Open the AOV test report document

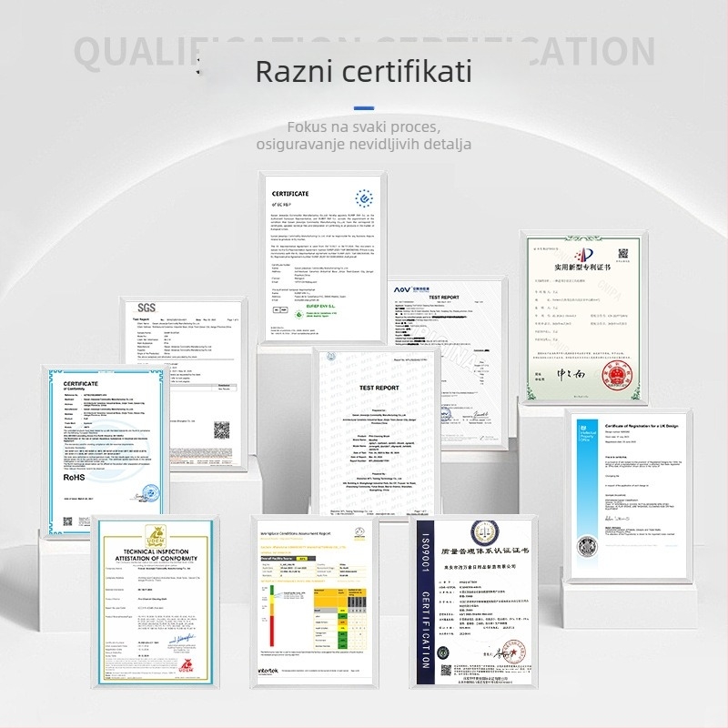448,363
